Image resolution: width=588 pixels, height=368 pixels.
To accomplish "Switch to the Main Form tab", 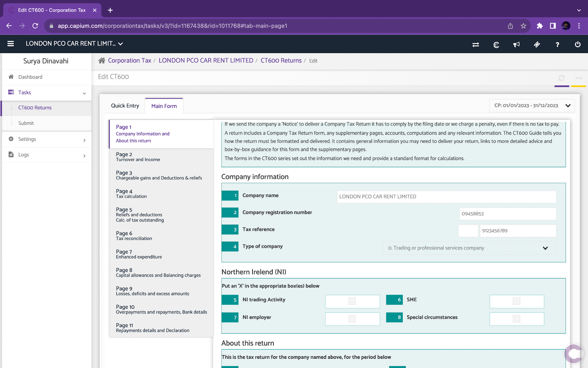I will point(164,106).
